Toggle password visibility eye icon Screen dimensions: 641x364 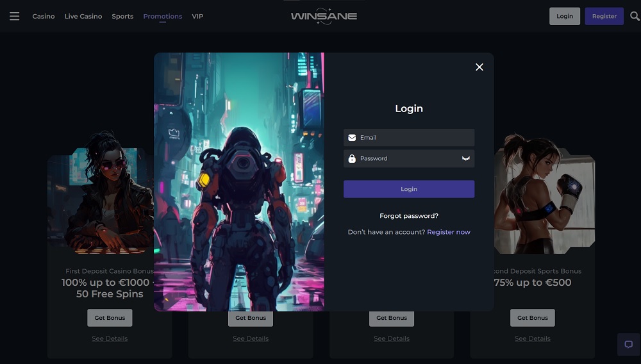coord(465,158)
